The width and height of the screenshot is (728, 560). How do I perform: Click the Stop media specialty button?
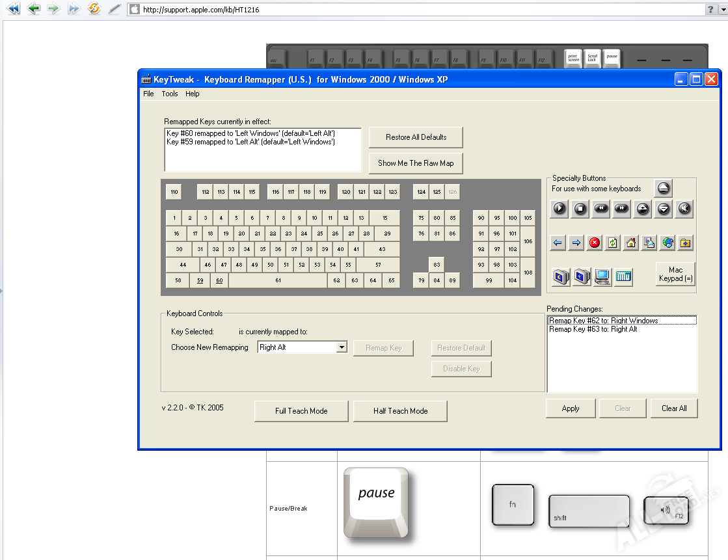click(580, 209)
